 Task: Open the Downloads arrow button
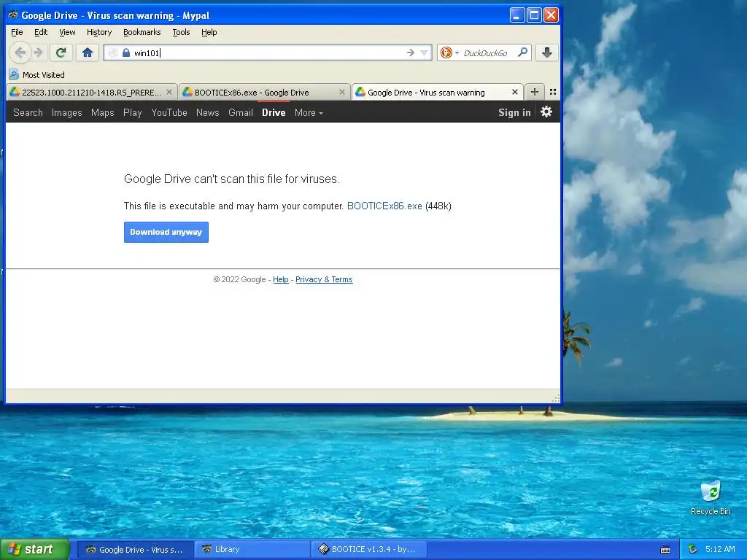point(547,52)
